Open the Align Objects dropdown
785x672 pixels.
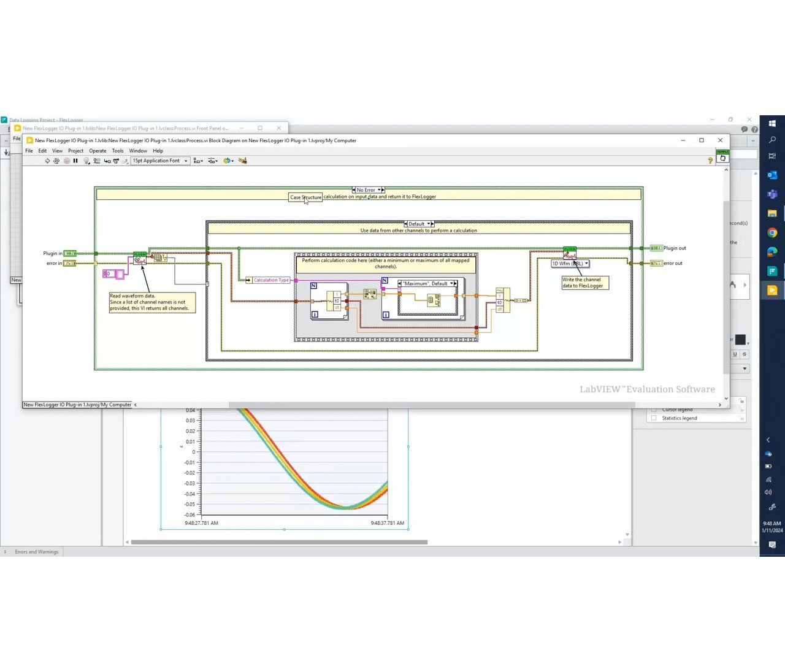click(x=198, y=161)
